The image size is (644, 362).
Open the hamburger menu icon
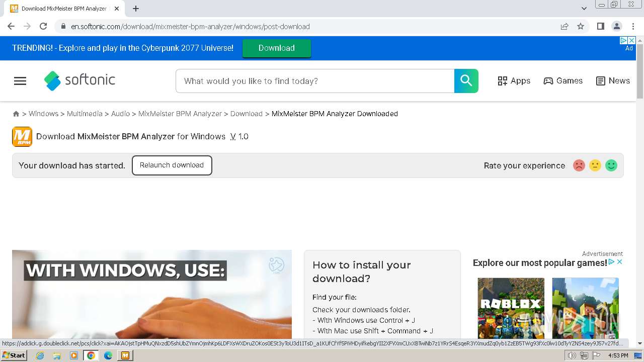[20, 81]
